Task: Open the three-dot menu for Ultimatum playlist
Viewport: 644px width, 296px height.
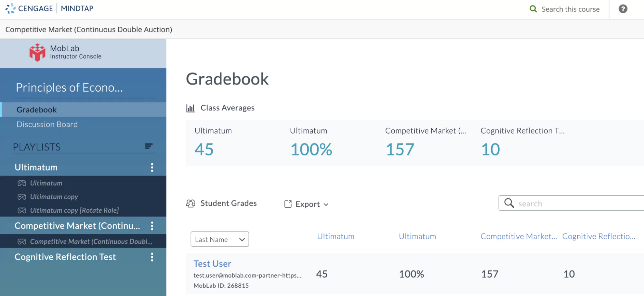Action: [x=152, y=167]
